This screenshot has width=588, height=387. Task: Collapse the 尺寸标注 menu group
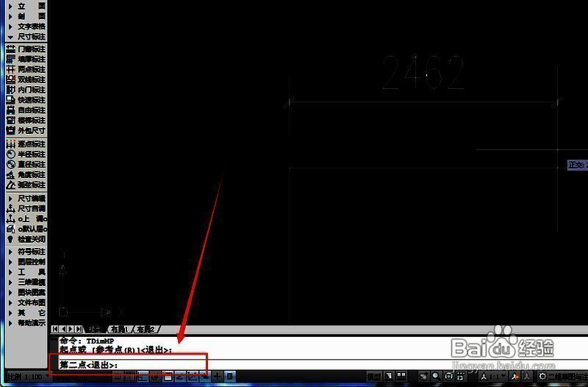26,37
